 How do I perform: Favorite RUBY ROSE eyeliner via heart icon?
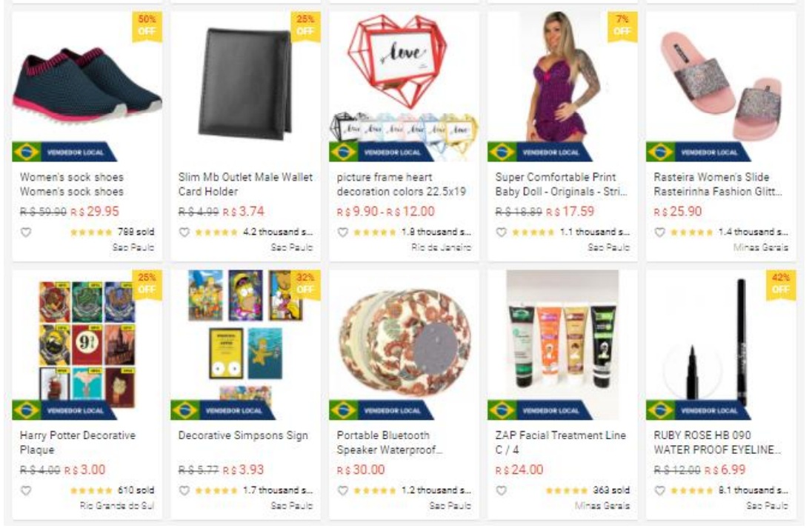coord(659,490)
